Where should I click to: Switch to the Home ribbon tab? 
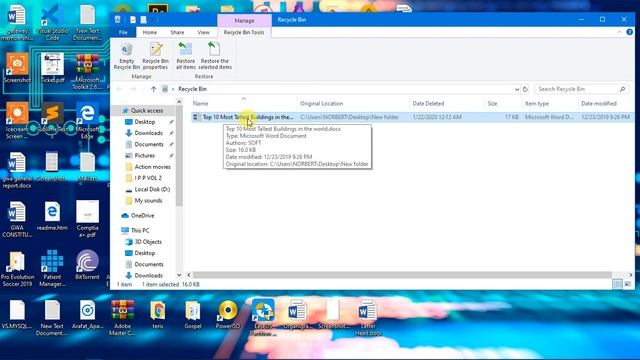click(x=149, y=32)
